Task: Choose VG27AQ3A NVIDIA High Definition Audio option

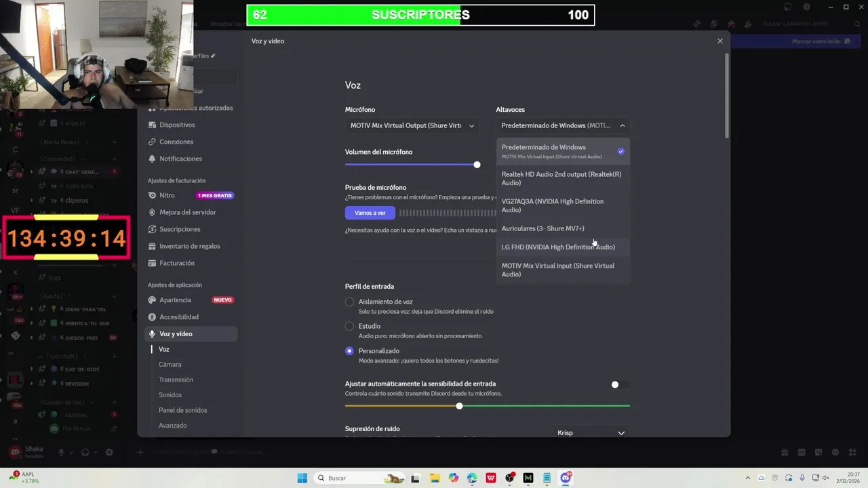Action: (563, 205)
